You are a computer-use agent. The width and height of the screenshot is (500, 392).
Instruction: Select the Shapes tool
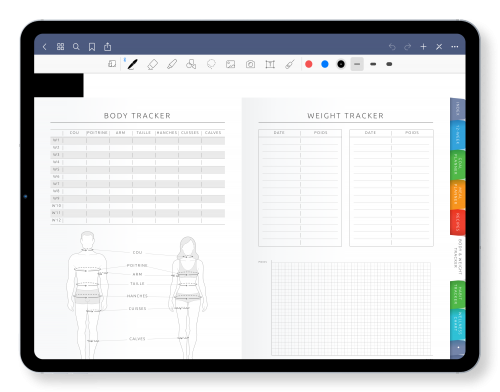pyautogui.click(x=191, y=64)
